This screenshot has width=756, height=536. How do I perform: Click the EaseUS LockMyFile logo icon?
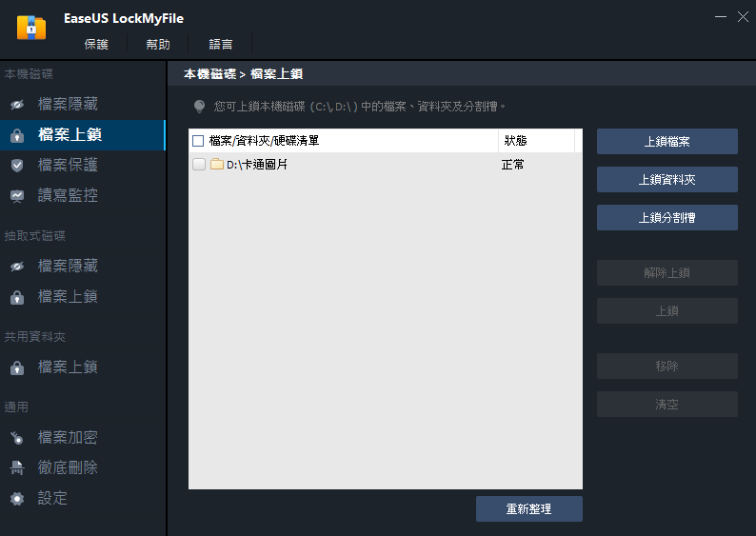pos(31,28)
